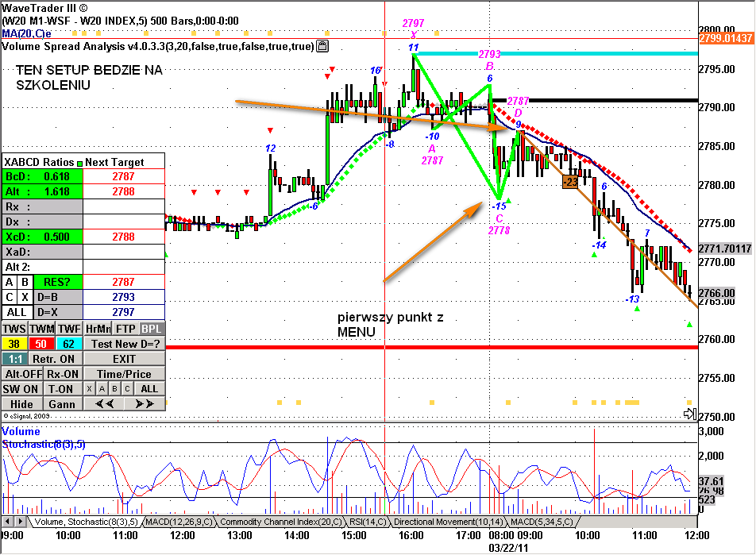
Task: Click the EXIT button
Action: pyautogui.click(x=125, y=359)
